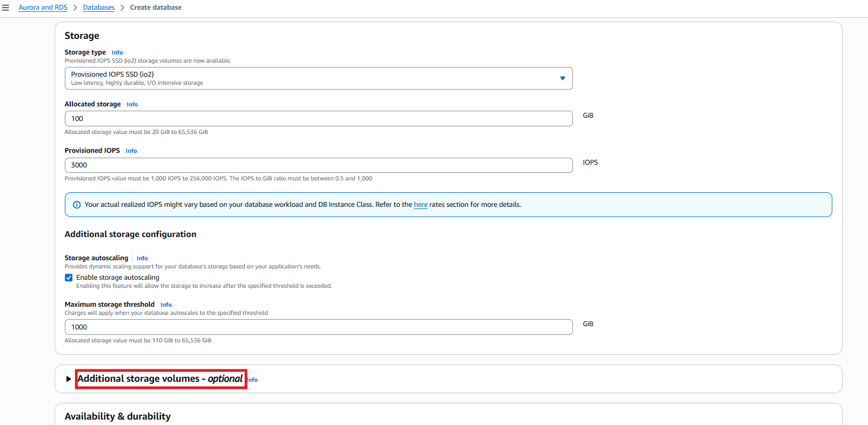Go to Aurora and RDS breadcrumb
This screenshot has width=868, height=425.
pyautogui.click(x=43, y=8)
